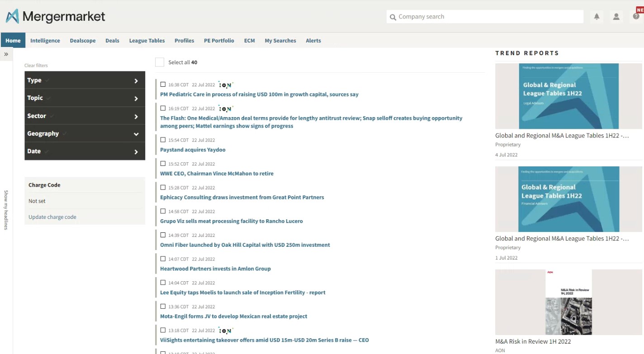Open the user account icon
Viewport: 644px width, 354px height.
616,17
